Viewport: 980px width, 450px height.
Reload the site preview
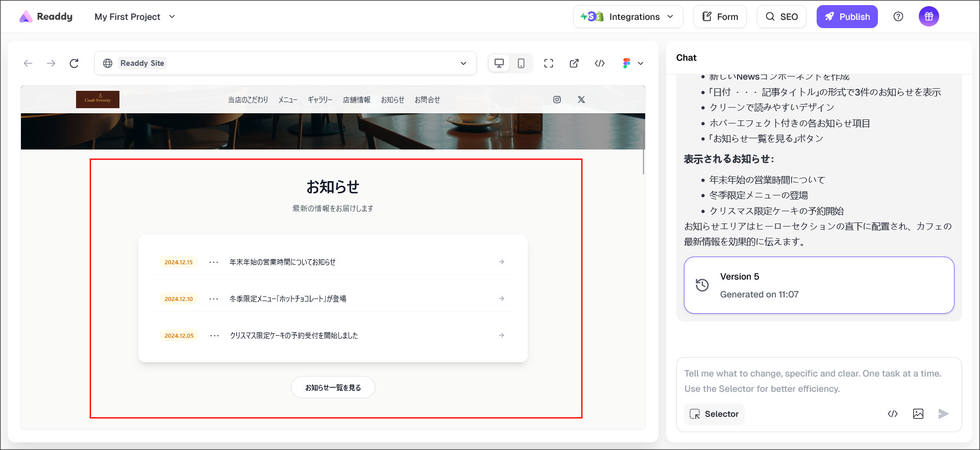74,63
